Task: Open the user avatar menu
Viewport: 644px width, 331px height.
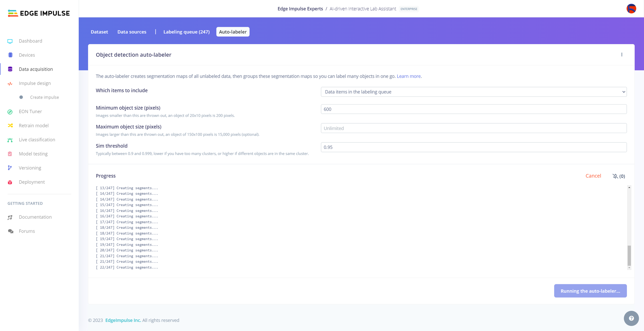Action: [x=631, y=9]
